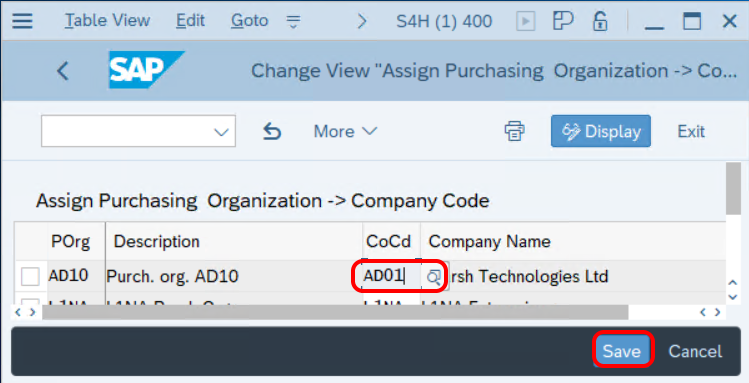Click the printer icon in toolbar

(x=514, y=131)
